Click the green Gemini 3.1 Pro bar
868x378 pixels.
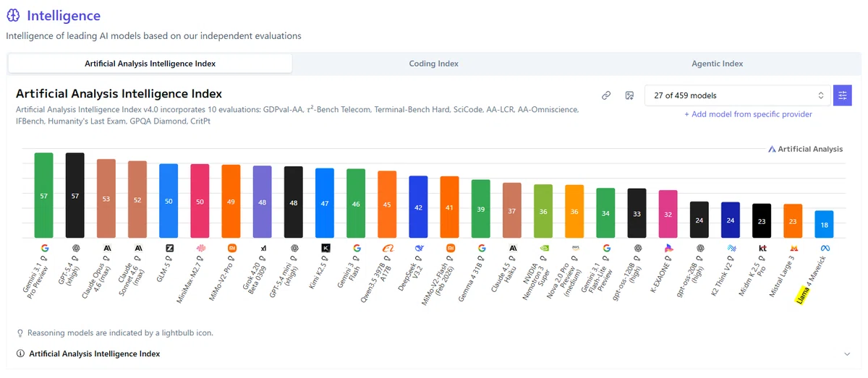tap(44, 195)
